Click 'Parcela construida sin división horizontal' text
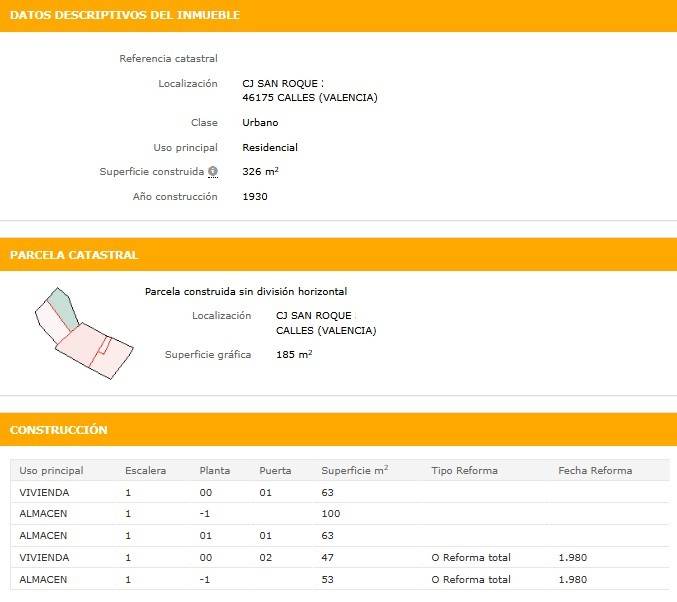Viewport: 677px width, 602px height. (246, 291)
